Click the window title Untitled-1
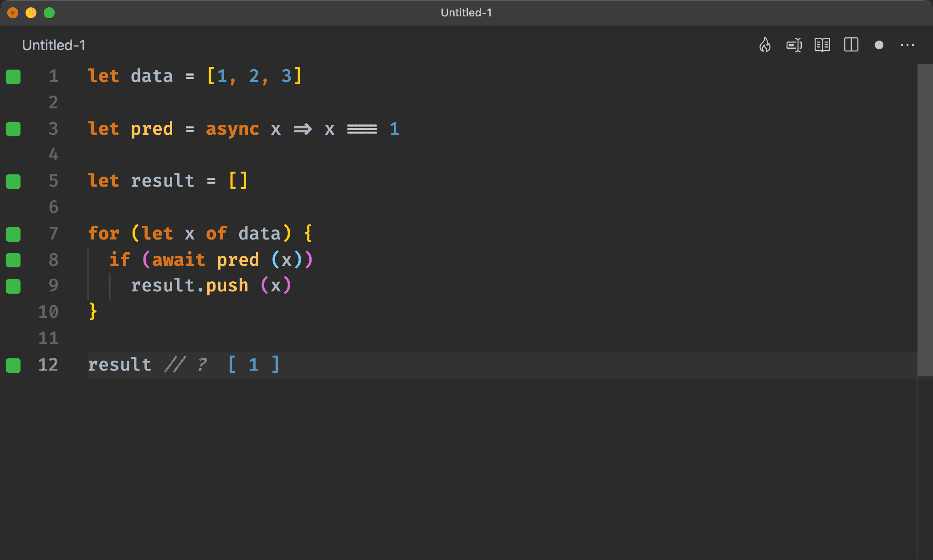933x560 pixels. pos(466,13)
